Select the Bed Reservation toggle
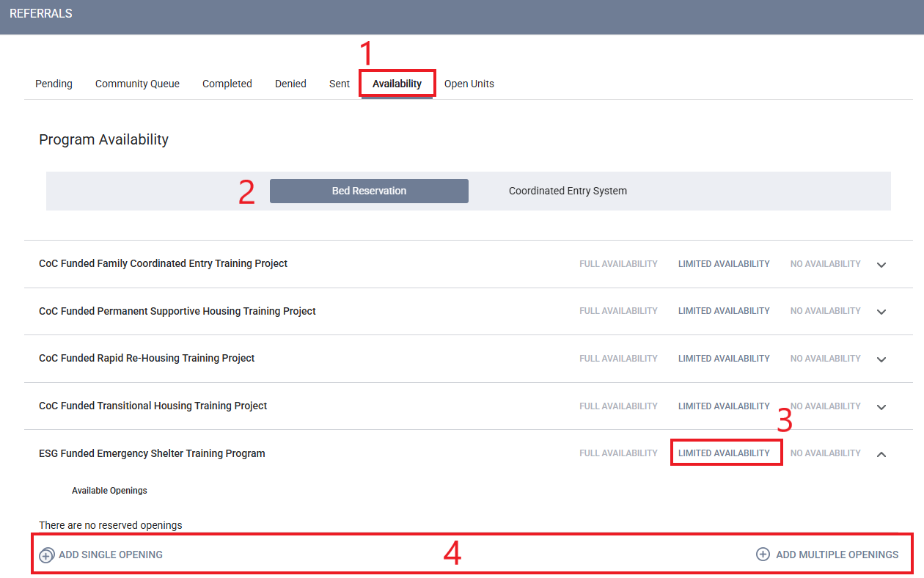The height and width of the screenshot is (578, 924). [369, 191]
